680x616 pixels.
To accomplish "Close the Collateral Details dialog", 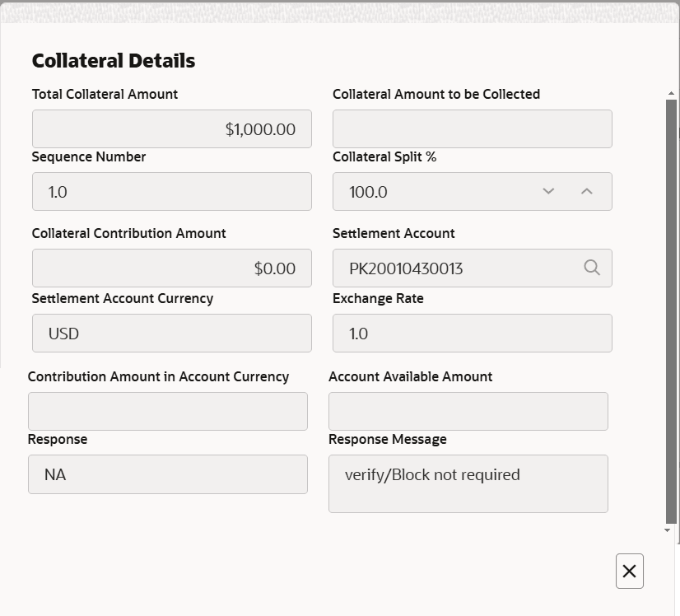I will click(x=629, y=571).
